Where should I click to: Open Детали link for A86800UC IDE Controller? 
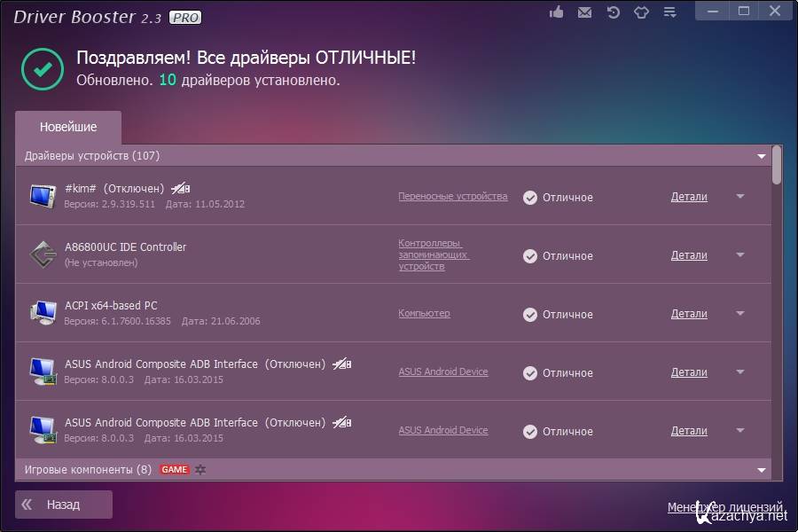point(689,255)
